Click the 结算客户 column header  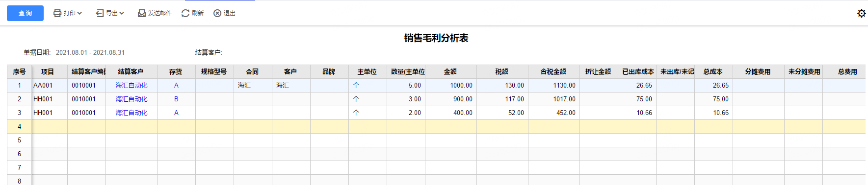coord(131,71)
